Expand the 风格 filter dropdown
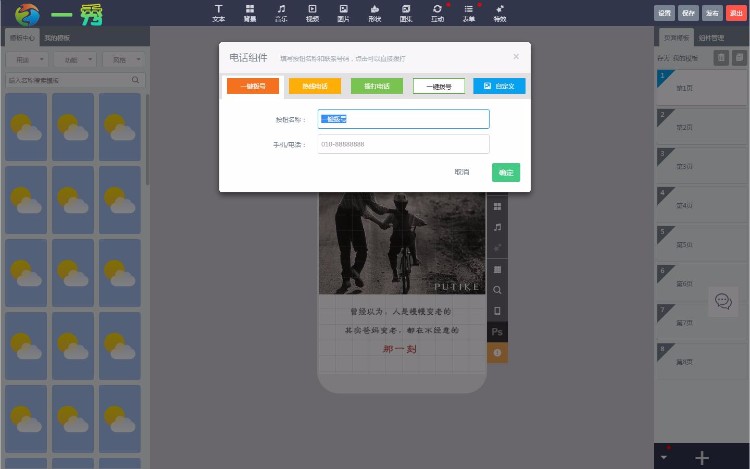Screen dimensions: 750x469 pyautogui.click(x=123, y=60)
